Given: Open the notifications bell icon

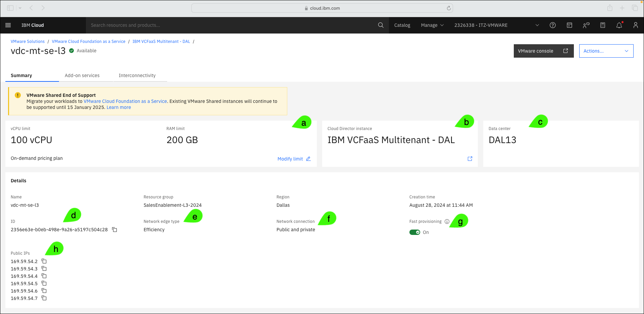Looking at the screenshot, I should click(619, 25).
